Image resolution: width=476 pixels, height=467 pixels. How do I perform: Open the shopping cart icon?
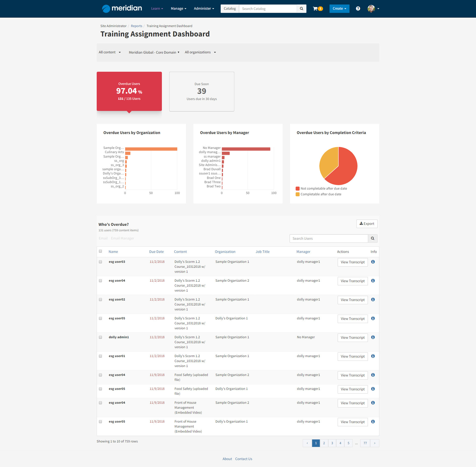point(315,9)
